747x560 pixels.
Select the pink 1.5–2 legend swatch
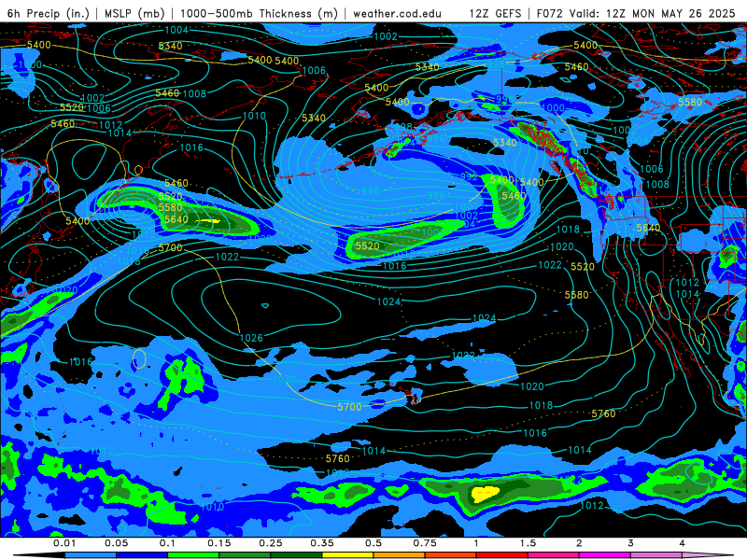(554, 555)
